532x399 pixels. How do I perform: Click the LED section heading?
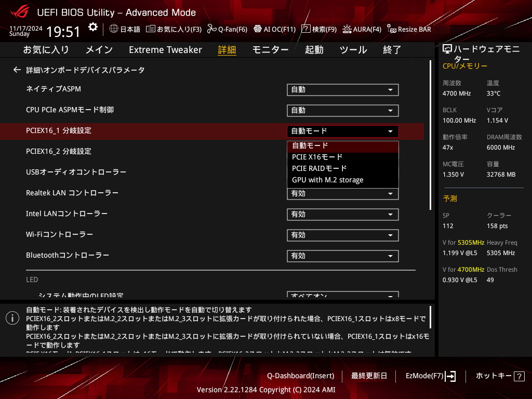[32, 280]
